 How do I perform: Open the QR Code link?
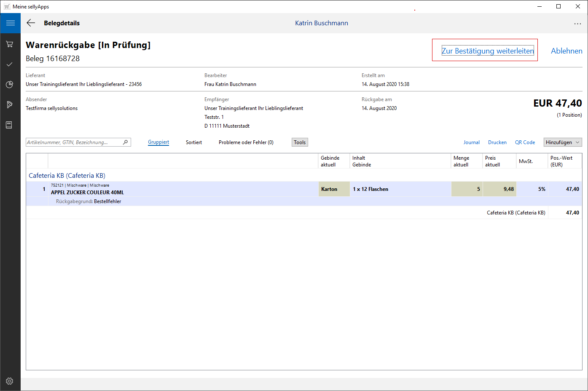point(525,142)
